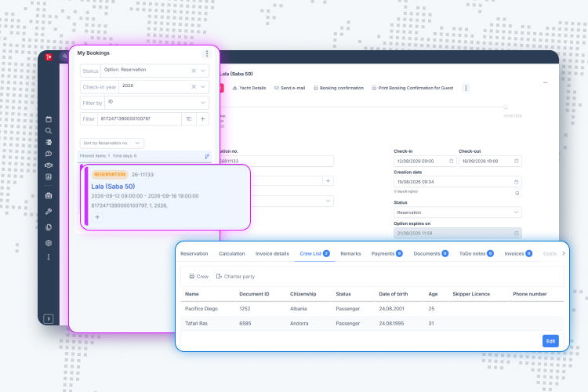Click the booking timeline end marker

pyautogui.click(x=506, y=107)
